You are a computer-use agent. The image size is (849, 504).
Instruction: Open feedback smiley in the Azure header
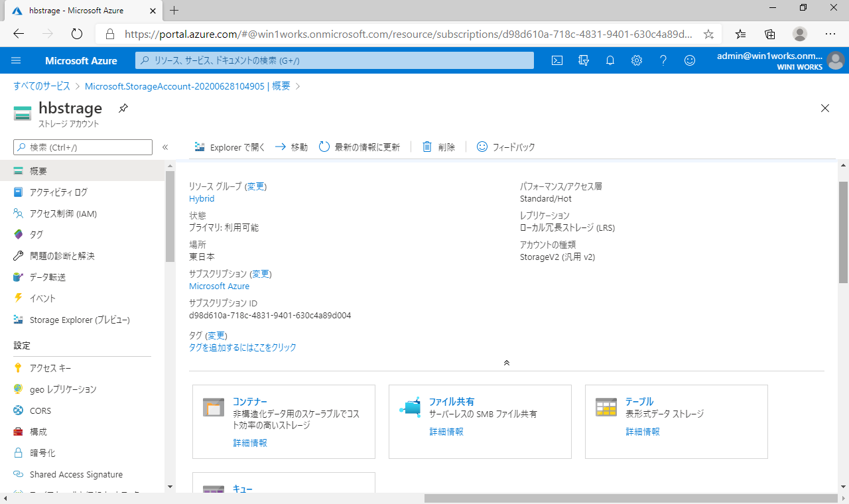point(690,60)
